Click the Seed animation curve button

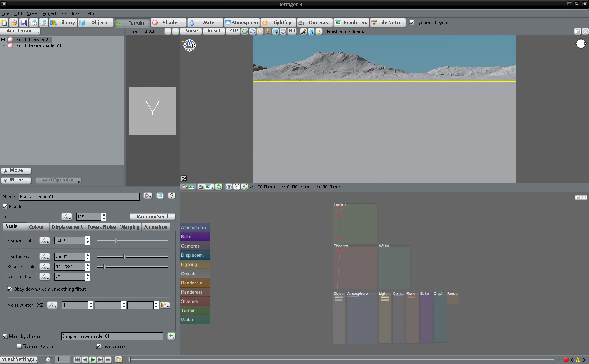click(67, 217)
